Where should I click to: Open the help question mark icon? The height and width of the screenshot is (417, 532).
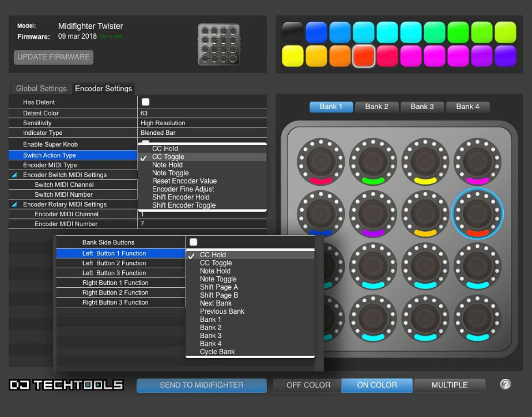[x=505, y=384]
